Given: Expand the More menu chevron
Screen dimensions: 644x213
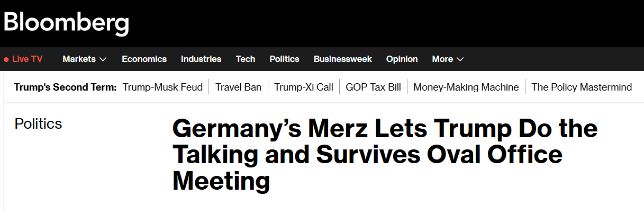Looking at the screenshot, I should tap(460, 59).
